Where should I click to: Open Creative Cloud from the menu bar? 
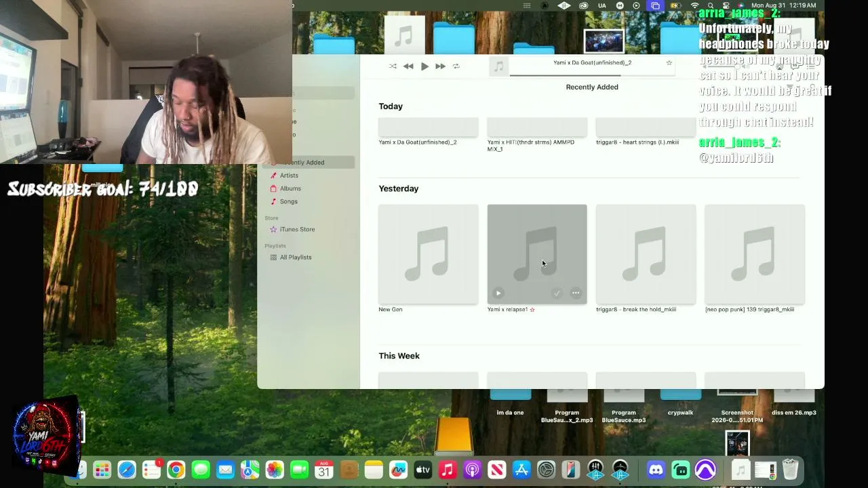pyautogui.click(x=583, y=5)
